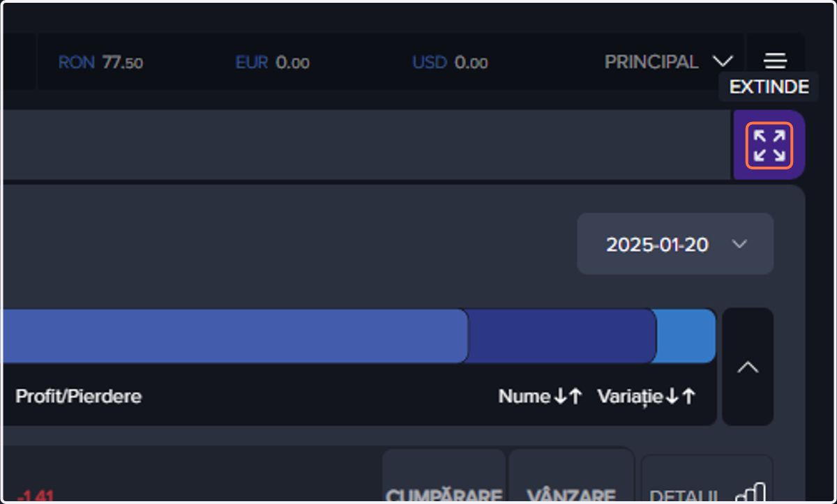
Task: Click the dark navy allocation bar segment
Action: click(x=561, y=336)
